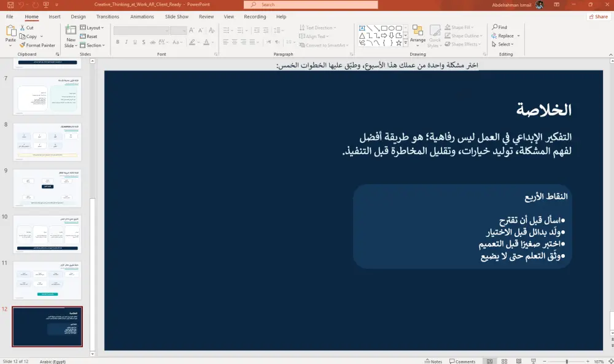The image size is (614, 364).
Task: Toggle numbered list formatting
Action: coord(239,30)
